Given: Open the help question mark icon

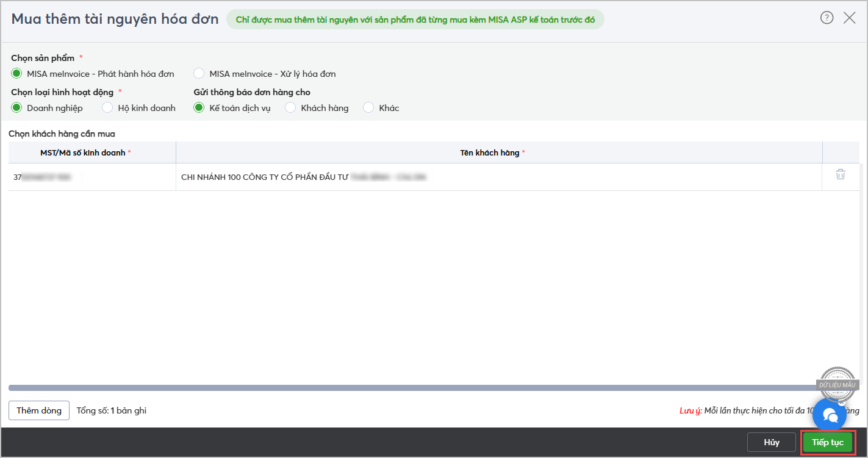Looking at the screenshot, I should pyautogui.click(x=827, y=18).
